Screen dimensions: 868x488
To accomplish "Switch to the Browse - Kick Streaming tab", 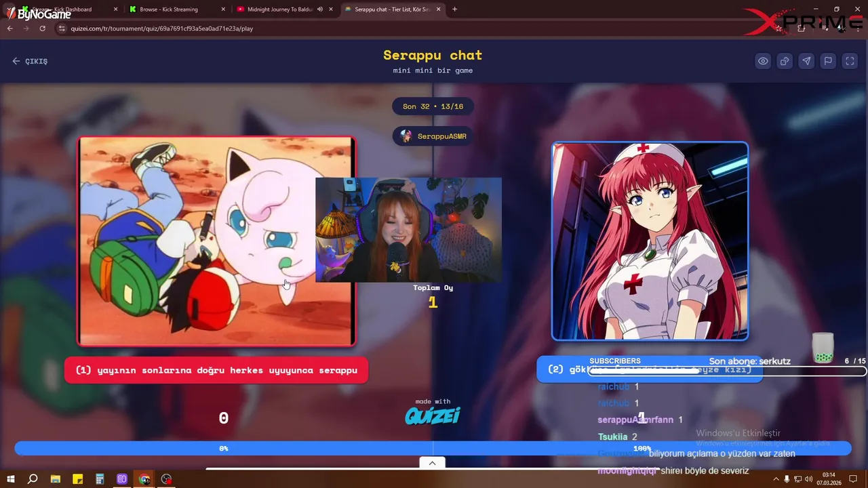I will pyautogui.click(x=169, y=9).
